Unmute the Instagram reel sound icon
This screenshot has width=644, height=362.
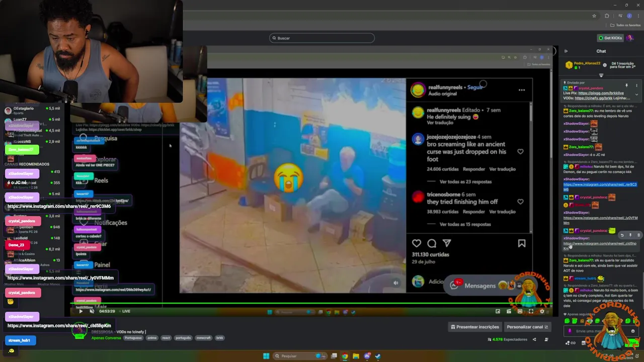pyautogui.click(x=395, y=283)
